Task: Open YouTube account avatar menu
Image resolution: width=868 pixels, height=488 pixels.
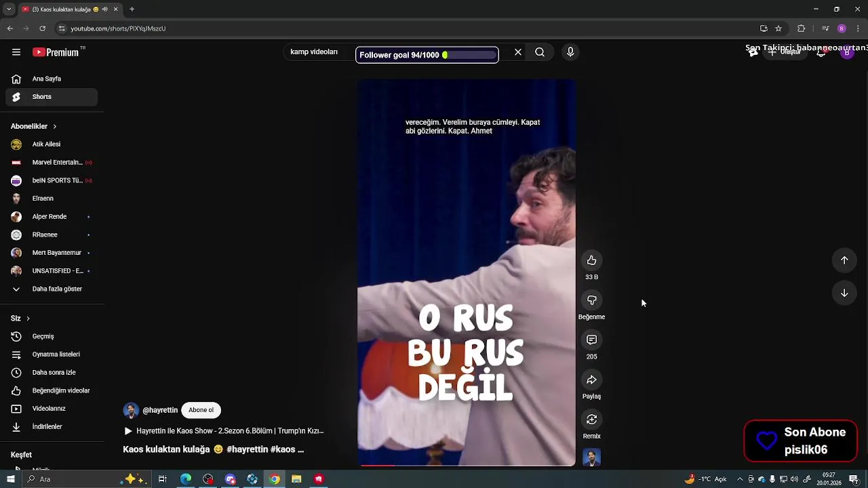Action: click(846, 52)
